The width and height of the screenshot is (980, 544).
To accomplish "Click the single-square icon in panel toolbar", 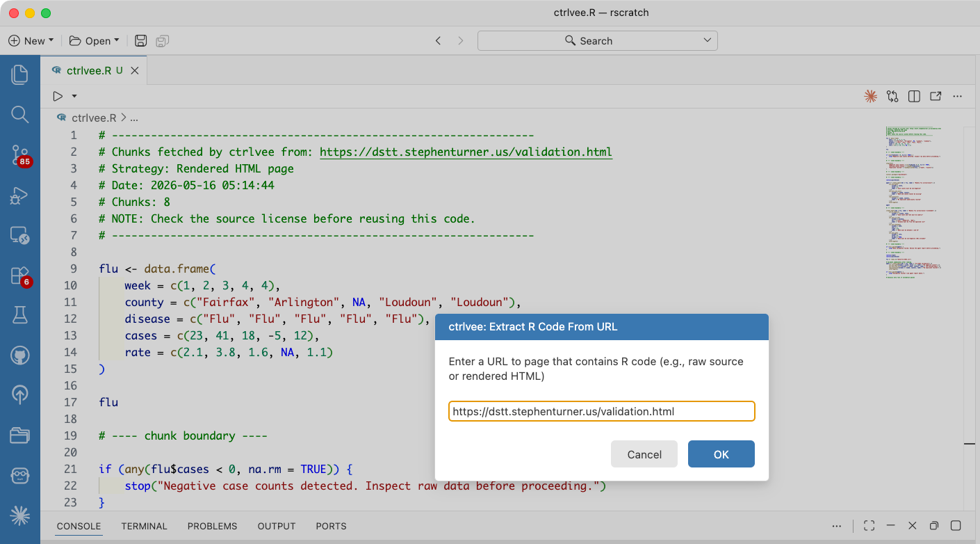I will (956, 526).
